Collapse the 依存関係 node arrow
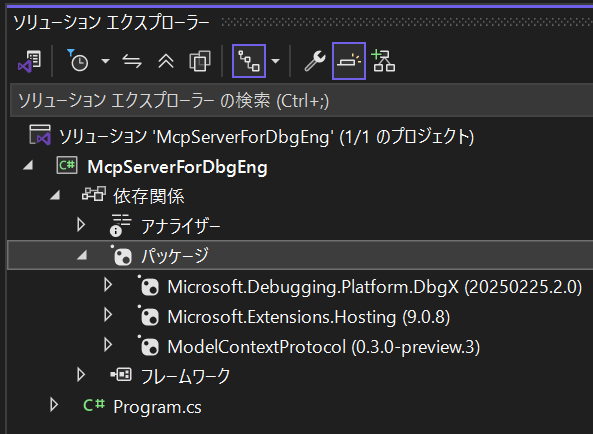This screenshot has height=434, width=593. click(x=55, y=195)
